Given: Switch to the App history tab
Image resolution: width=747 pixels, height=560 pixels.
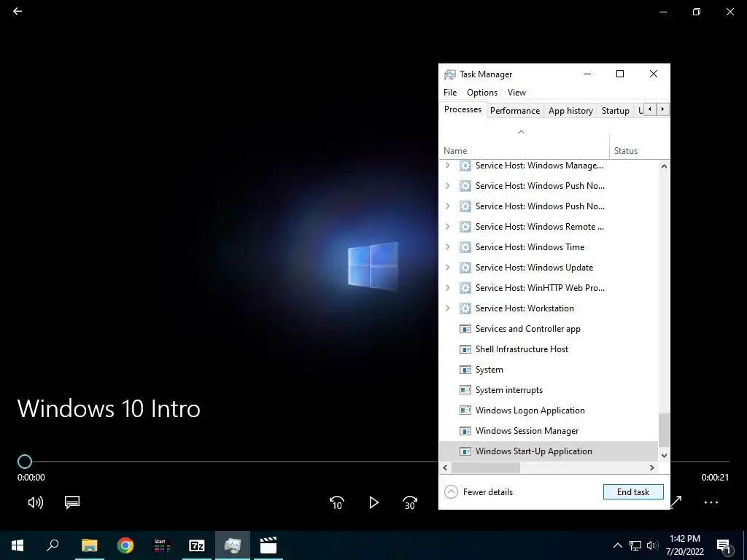Looking at the screenshot, I should pos(570,111).
